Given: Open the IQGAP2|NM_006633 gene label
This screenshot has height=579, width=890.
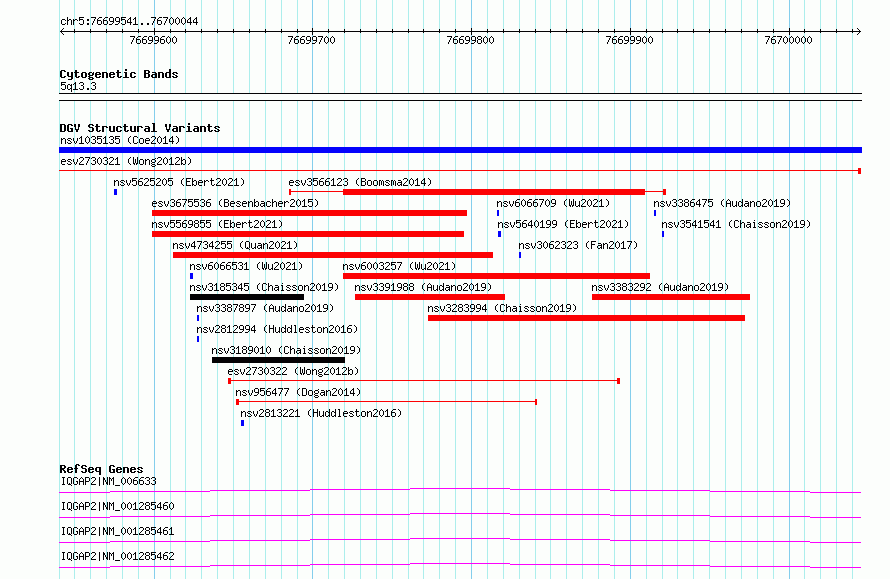Looking at the screenshot, I should pyautogui.click(x=108, y=481).
